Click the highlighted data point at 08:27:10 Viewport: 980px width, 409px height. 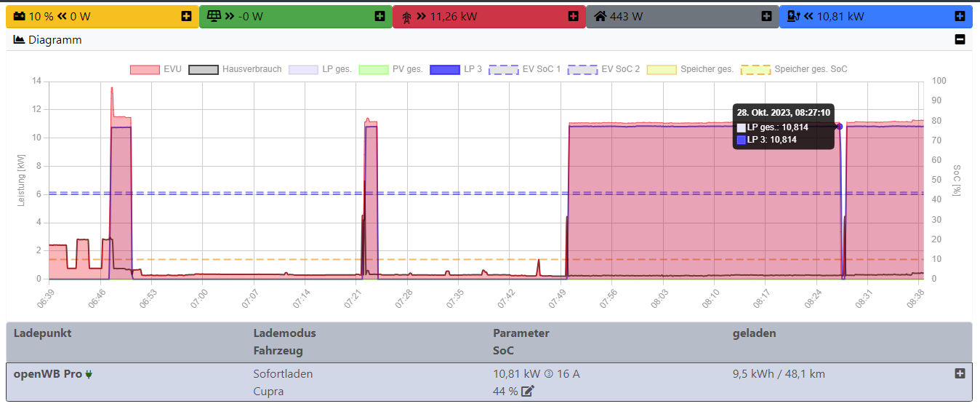tap(839, 127)
